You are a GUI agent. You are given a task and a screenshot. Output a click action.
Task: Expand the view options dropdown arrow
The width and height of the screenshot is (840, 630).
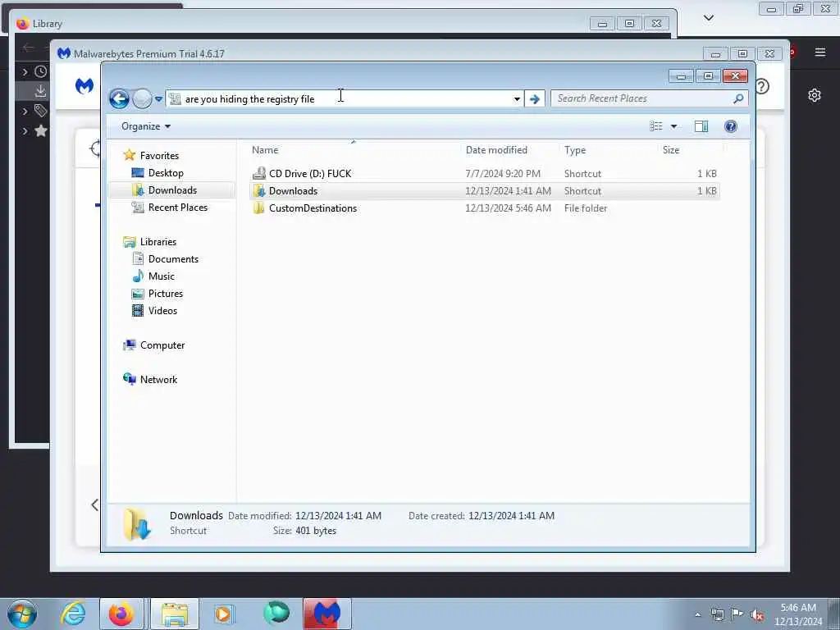coord(674,126)
